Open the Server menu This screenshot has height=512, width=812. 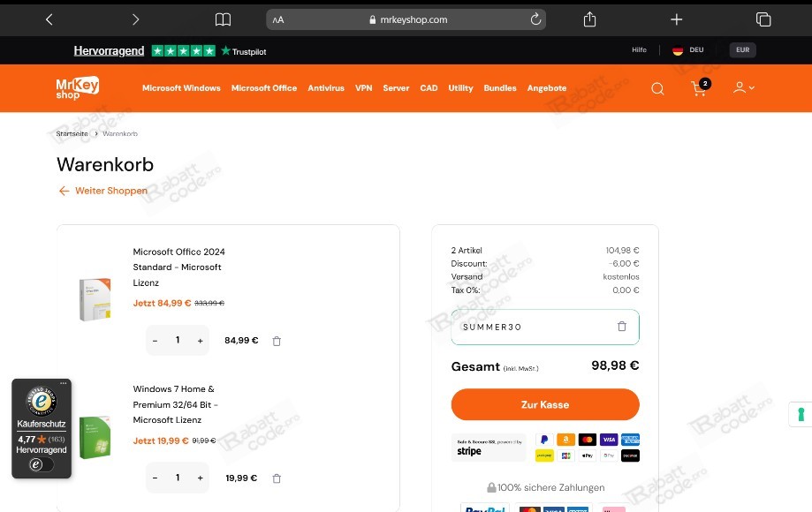pyautogui.click(x=396, y=88)
